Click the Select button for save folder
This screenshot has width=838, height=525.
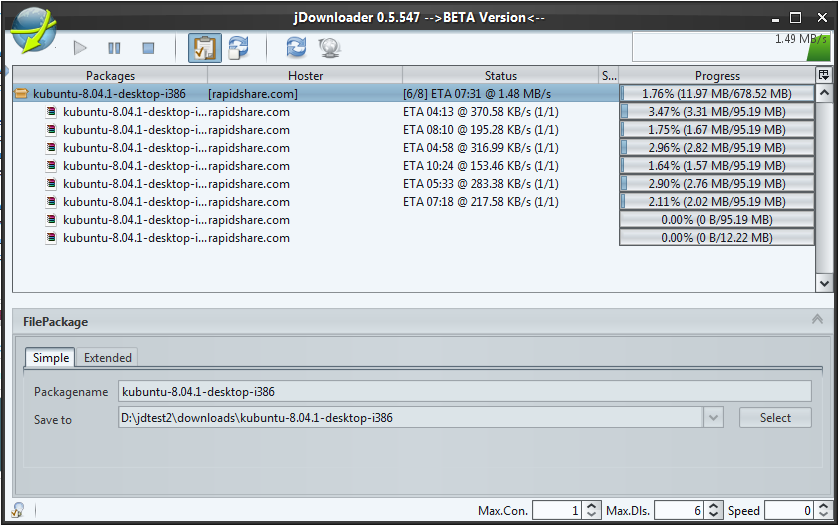coord(775,418)
